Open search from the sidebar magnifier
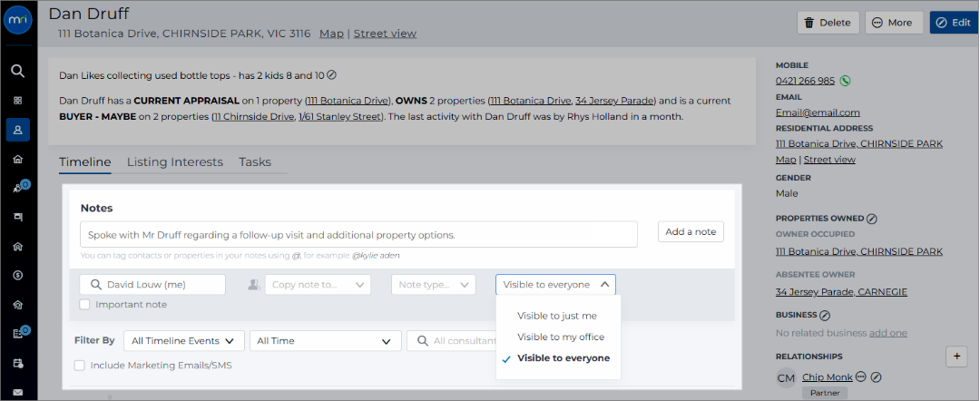Image resolution: width=980 pixels, height=401 pixels. coord(18,71)
